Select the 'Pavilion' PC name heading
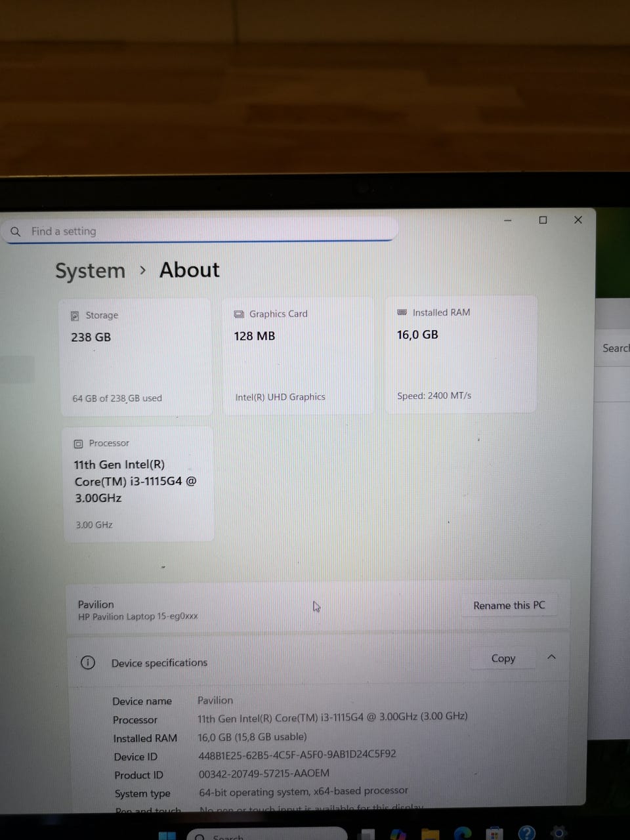 96,604
